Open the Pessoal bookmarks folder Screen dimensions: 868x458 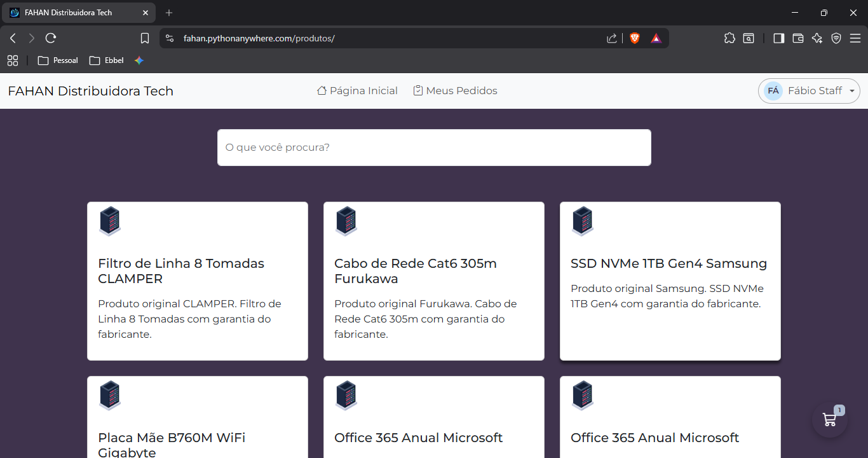[58, 60]
